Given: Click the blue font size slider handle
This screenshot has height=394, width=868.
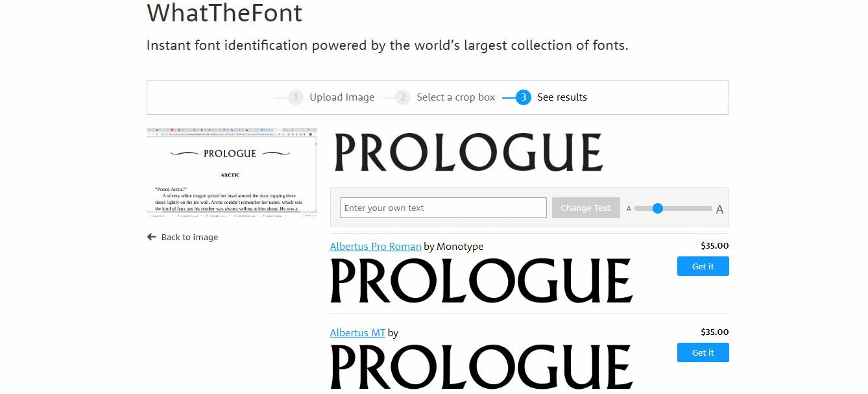Looking at the screenshot, I should (658, 208).
